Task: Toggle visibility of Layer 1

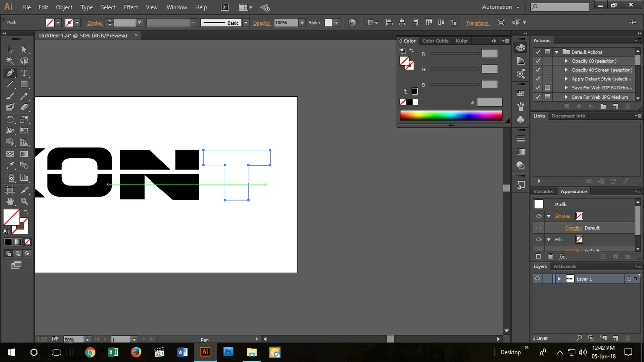Action: pos(538,279)
